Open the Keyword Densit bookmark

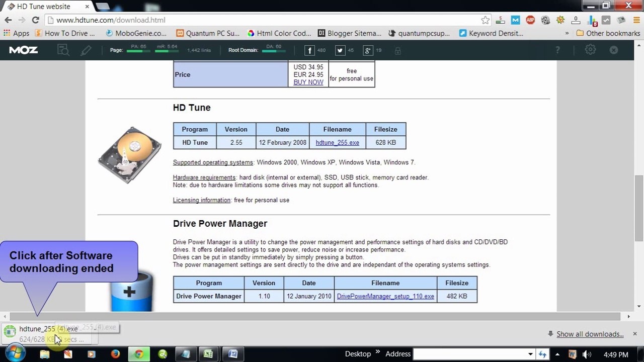491,33
